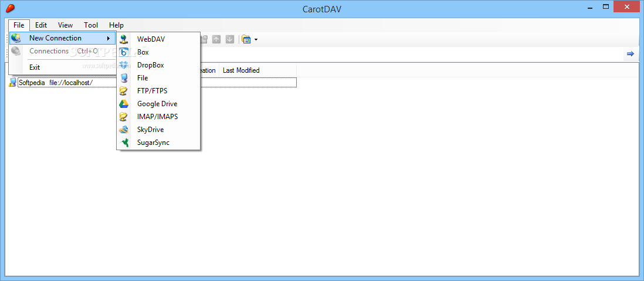Choose the File connection entry in submenu
This screenshot has width=644, height=281.
tap(158, 77)
